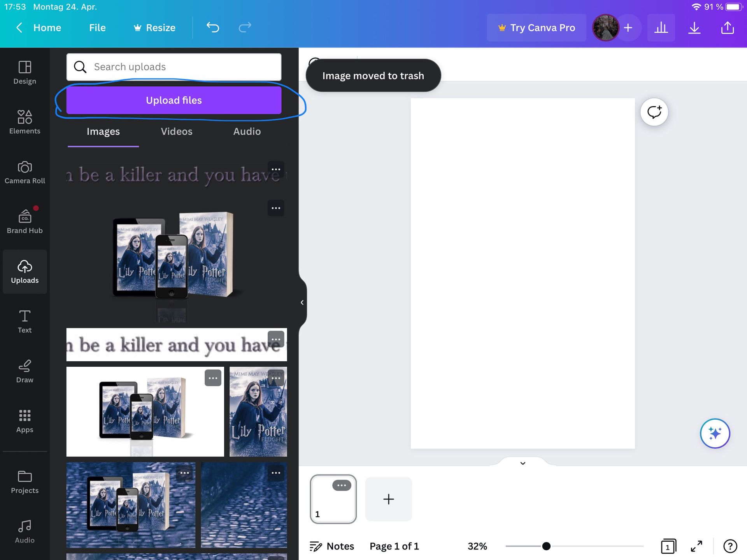
Task: Collapse the page thumbnails strip chevron
Action: [x=523, y=463]
